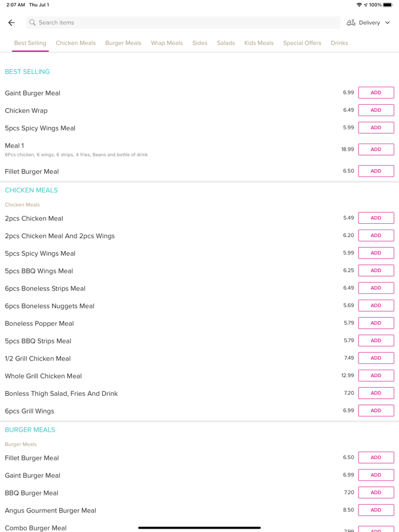This screenshot has width=399, height=532.
Task: Add Meal 1 to the order
Action: (376, 149)
